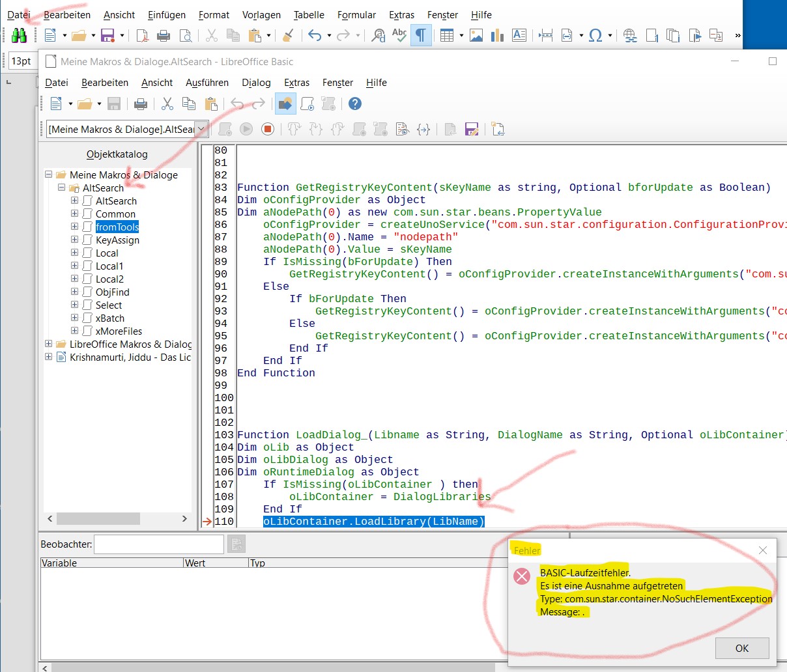Image resolution: width=787 pixels, height=672 pixels.
Task: Insert a chart from the Writer toolbar
Action: coord(498,35)
